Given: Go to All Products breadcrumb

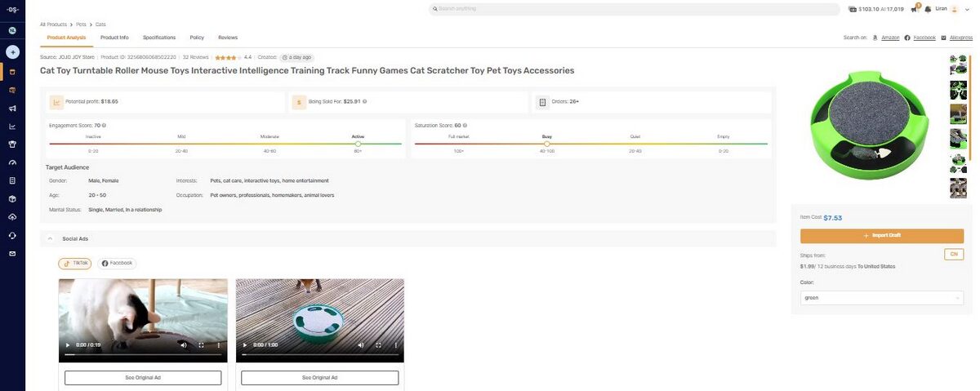Looking at the screenshot, I should 53,24.
